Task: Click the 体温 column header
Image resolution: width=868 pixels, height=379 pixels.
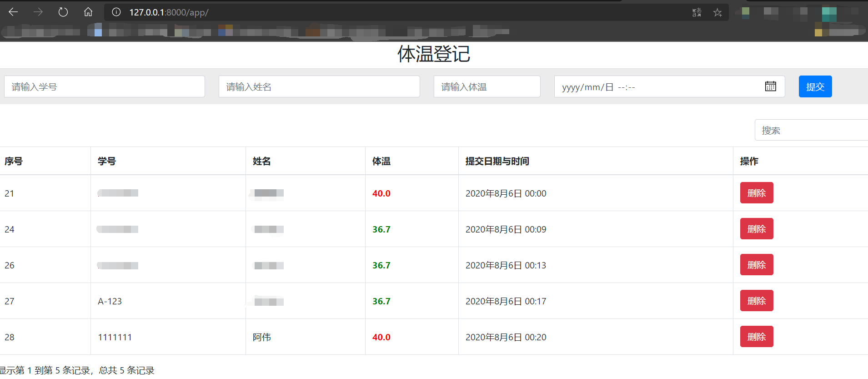Action: point(381,161)
